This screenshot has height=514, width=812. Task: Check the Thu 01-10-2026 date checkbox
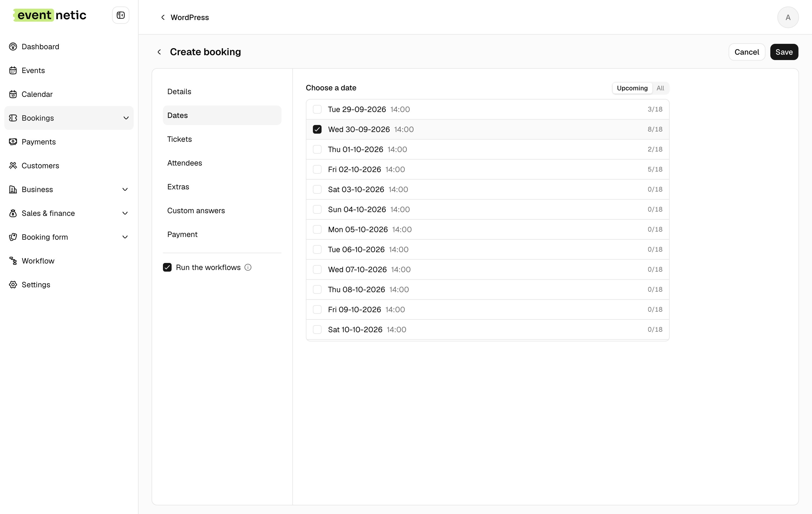(x=317, y=149)
